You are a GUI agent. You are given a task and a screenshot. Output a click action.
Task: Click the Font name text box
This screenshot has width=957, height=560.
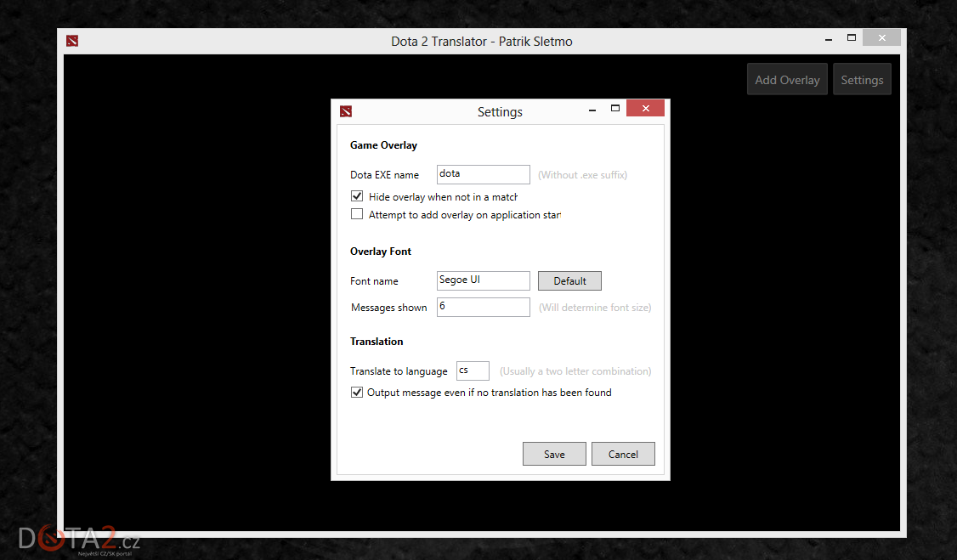click(483, 280)
